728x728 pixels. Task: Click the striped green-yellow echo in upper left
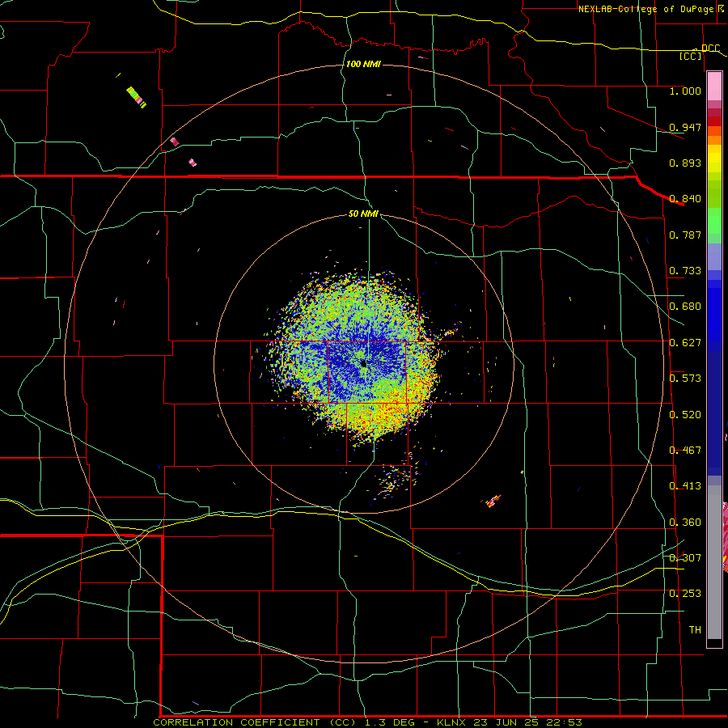pos(137,98)
